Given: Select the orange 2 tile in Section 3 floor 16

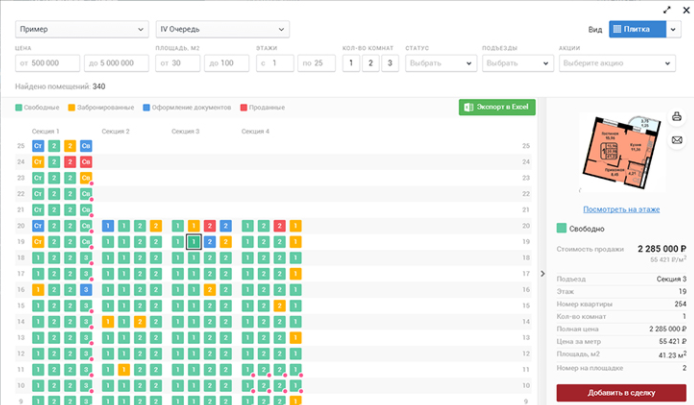Looking at the screenshot, I should click(210, 290).
